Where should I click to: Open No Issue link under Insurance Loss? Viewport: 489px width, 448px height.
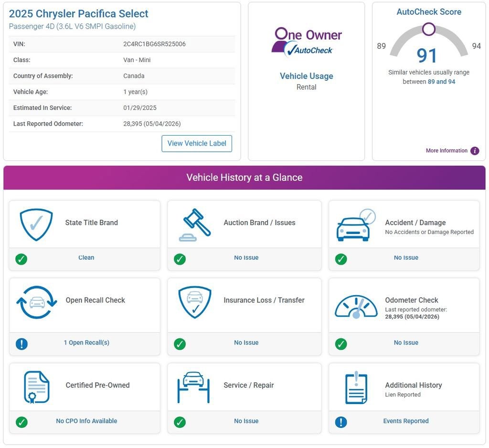point(246,342)
